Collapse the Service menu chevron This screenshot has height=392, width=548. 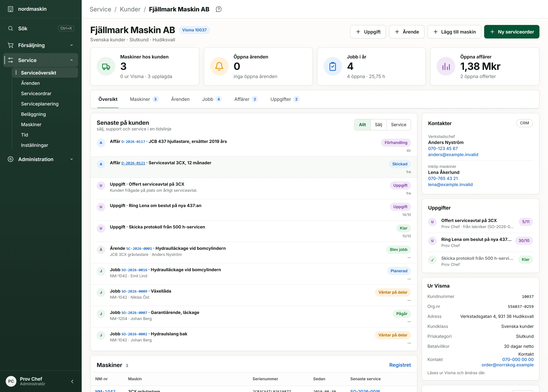point(72,60)
